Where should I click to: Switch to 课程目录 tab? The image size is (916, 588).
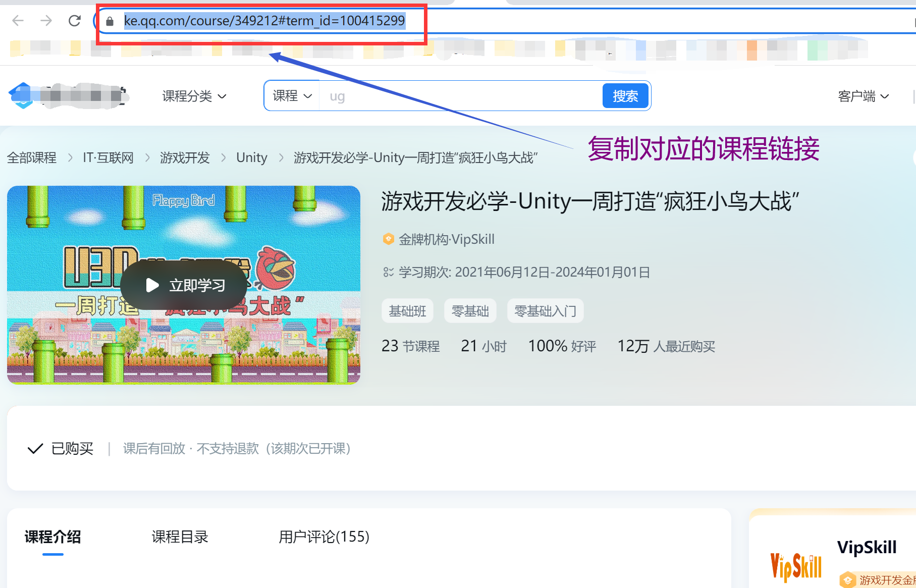(x=180, y=537)
